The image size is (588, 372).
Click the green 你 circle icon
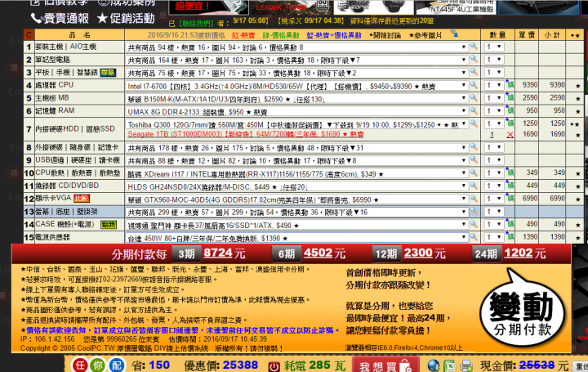(x=97, y=365)
